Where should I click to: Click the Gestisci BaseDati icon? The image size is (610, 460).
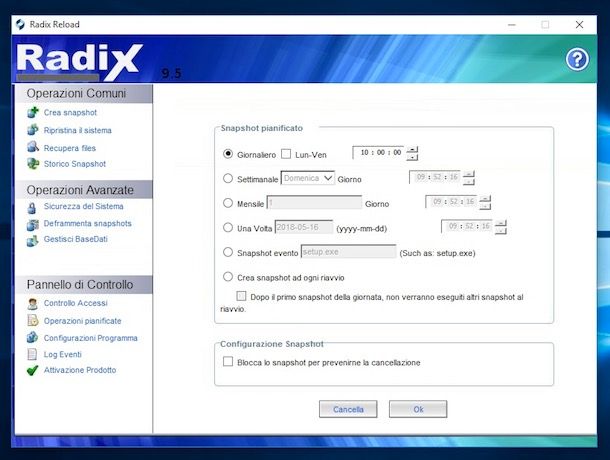[x=33, y=241]
